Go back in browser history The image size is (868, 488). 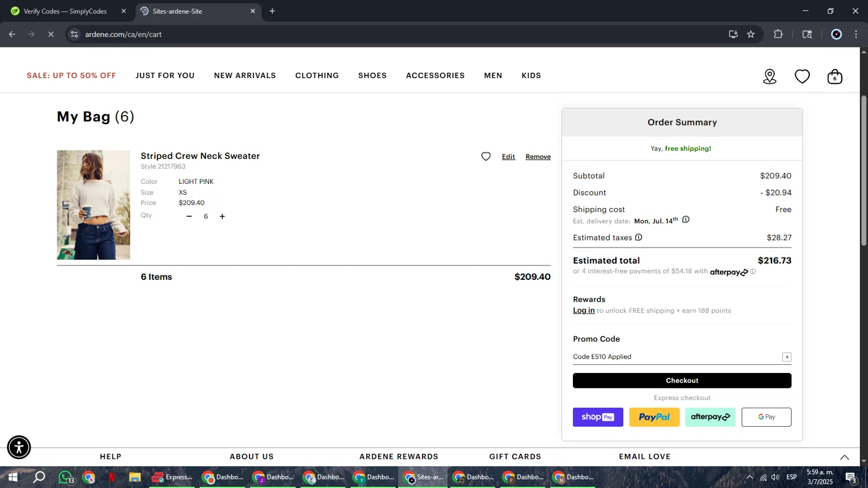click(x=12, y=34)
